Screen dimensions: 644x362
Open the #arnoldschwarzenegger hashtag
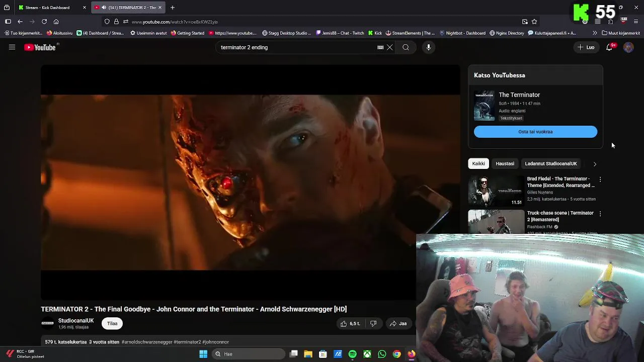click(147, 342)
